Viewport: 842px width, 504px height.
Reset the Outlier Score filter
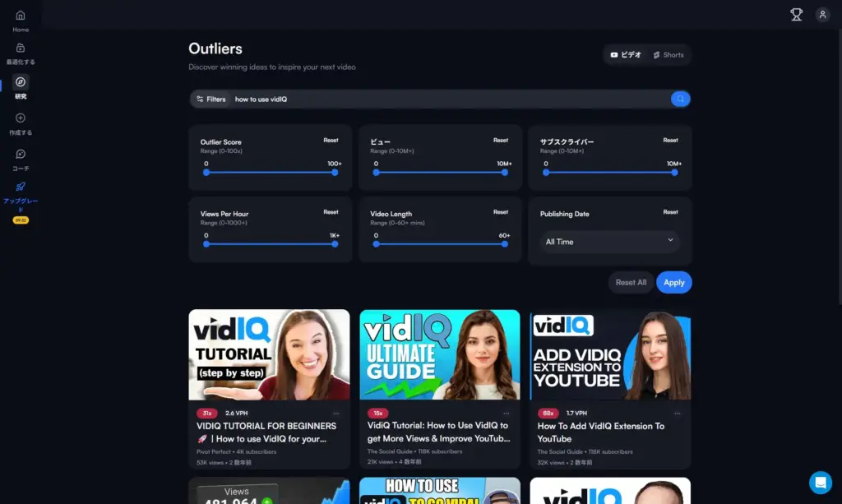331,140
